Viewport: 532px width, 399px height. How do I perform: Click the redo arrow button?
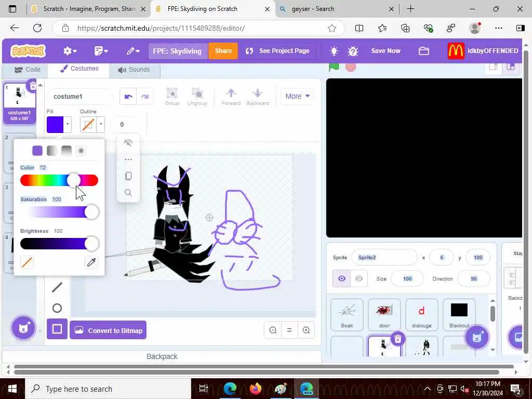[x=145, y=96]
